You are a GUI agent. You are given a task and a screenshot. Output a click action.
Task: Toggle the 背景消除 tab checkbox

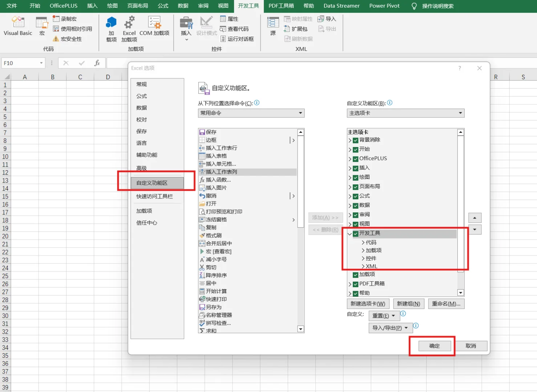pos(356,140)
